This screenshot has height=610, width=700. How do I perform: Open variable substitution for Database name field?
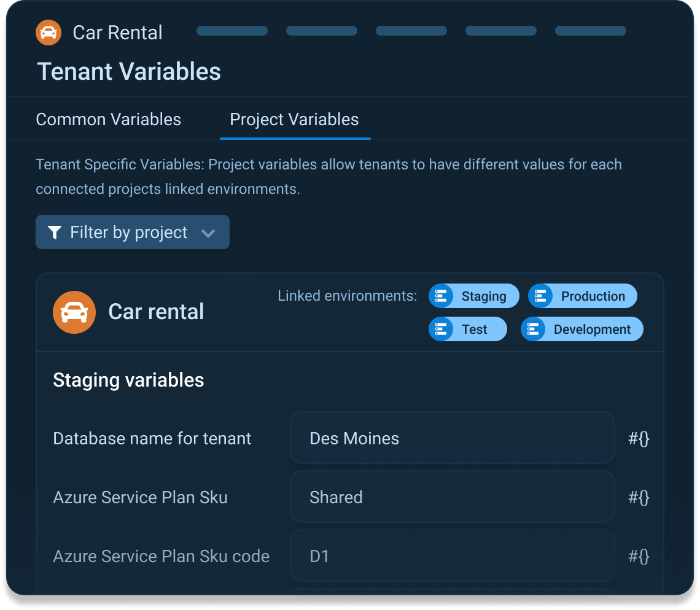[639, 438]
